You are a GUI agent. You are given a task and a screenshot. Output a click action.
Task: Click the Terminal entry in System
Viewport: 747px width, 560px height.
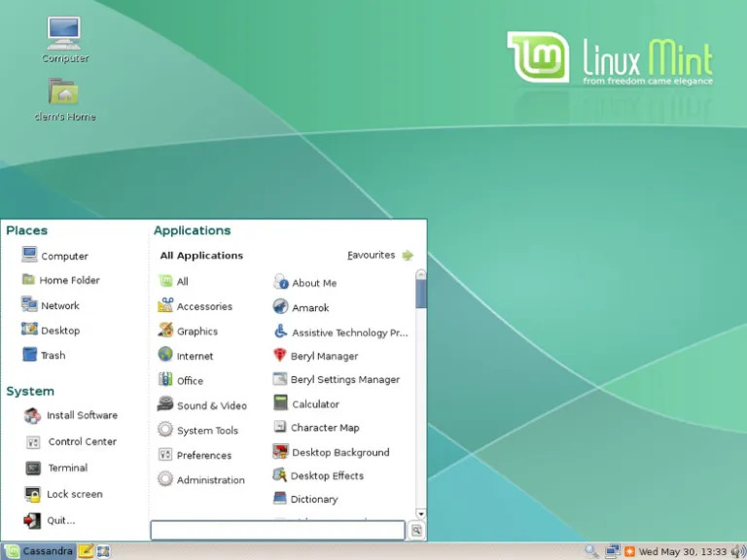[x=67, y=468]
